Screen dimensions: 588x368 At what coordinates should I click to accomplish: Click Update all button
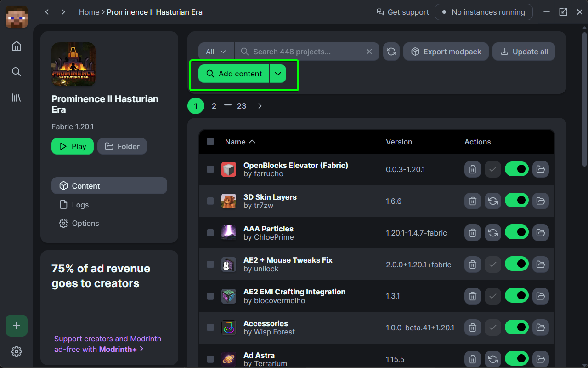tap(524, 52)
